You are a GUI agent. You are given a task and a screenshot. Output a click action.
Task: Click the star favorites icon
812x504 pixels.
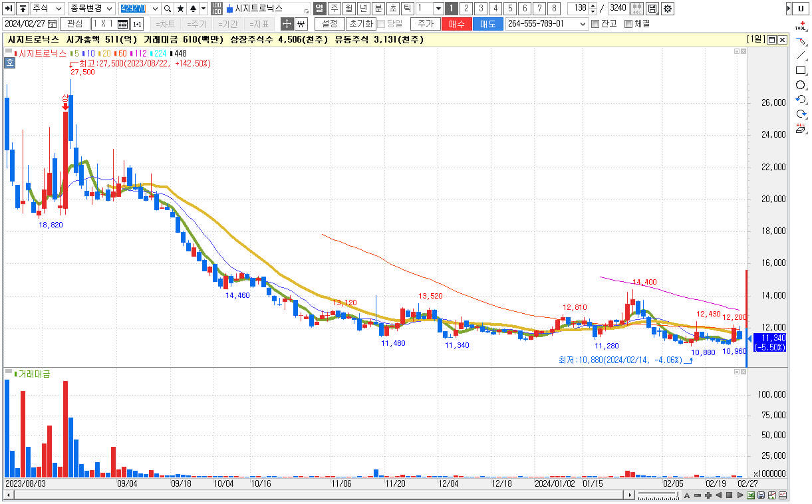[x=180, y=9]
